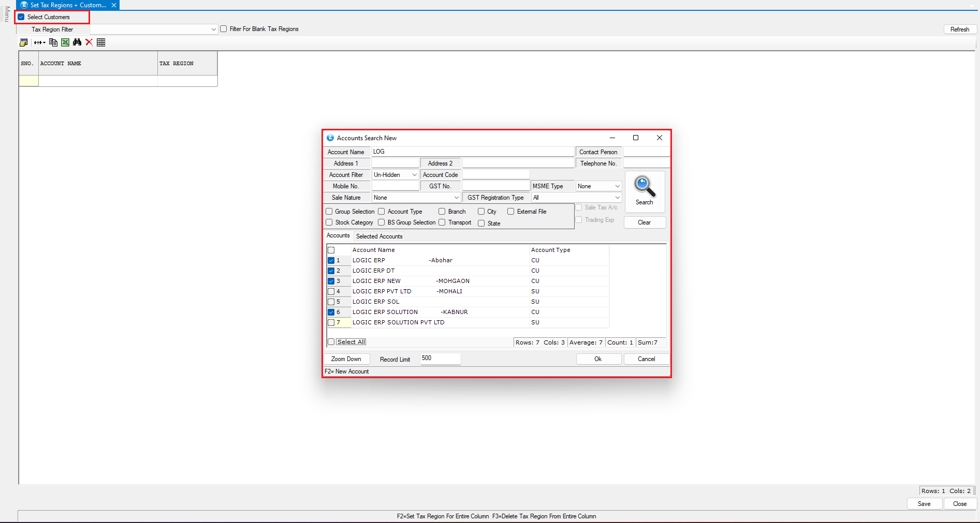Uncheck the Select Customers checkbox
This screenshot has height=523, width=980.
[x=21, y=17]
